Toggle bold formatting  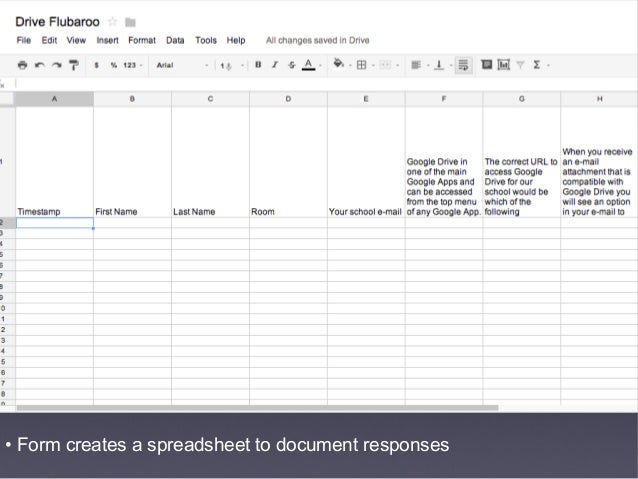pyautogui.click(x=258, y=65)
